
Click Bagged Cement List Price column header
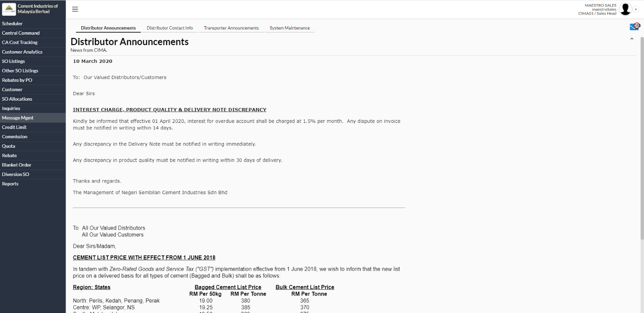pyautogui.click(x=228, y=287)
